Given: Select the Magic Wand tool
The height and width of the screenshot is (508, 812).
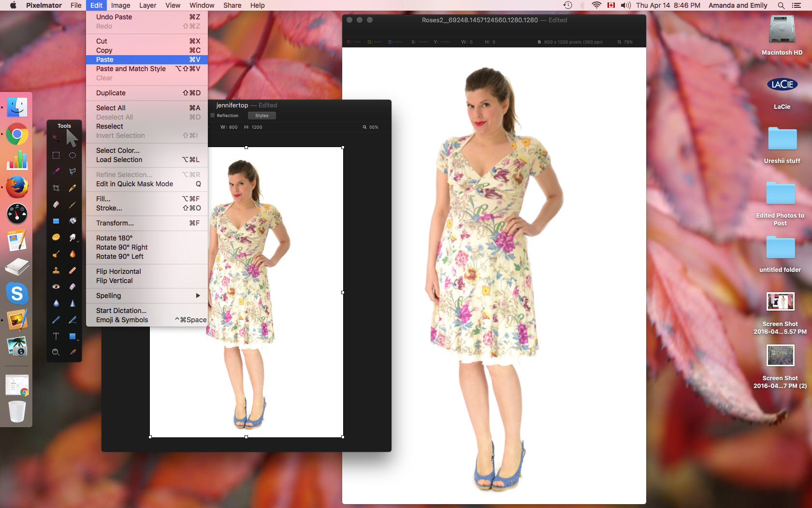Looking at the screenshot, I should pyautogui.click(x=56, y=138).
